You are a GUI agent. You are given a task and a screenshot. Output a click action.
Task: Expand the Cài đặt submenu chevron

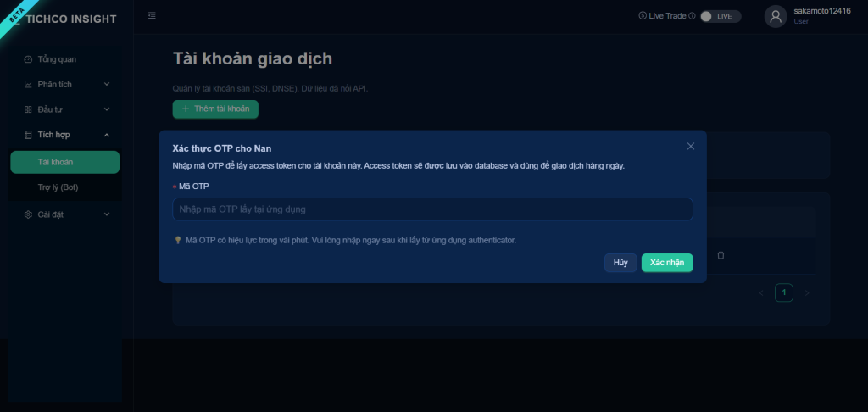pos(107,214)
